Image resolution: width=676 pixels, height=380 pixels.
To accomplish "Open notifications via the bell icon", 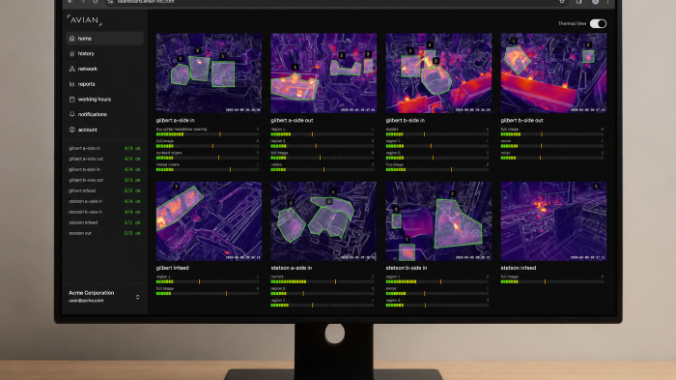I will click(x=72, y=114).
